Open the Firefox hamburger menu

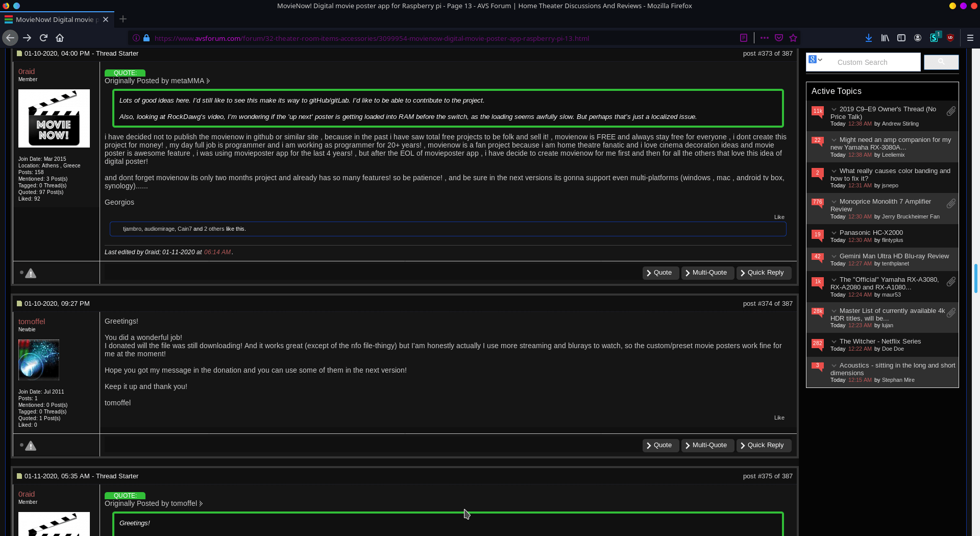tap(970, 38)
